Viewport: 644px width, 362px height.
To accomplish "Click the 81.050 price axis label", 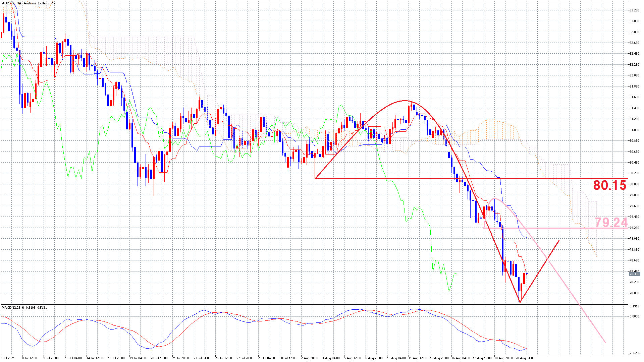I will point(634,130).
